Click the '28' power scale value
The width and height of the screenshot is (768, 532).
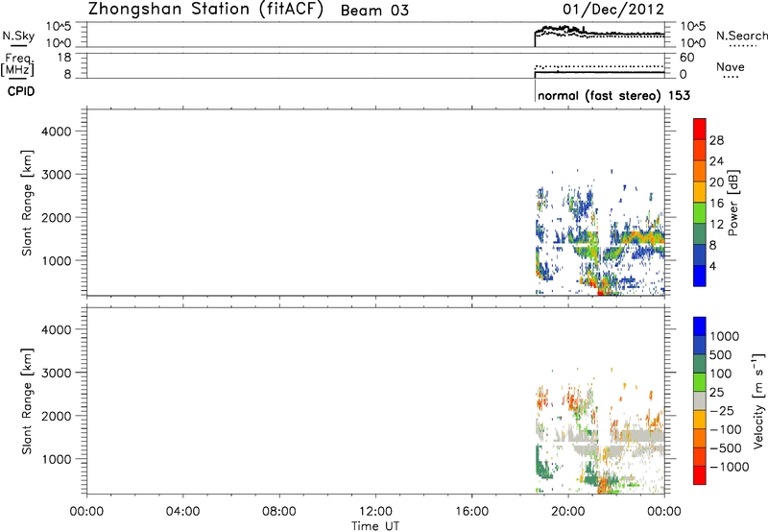pos(716,140)
